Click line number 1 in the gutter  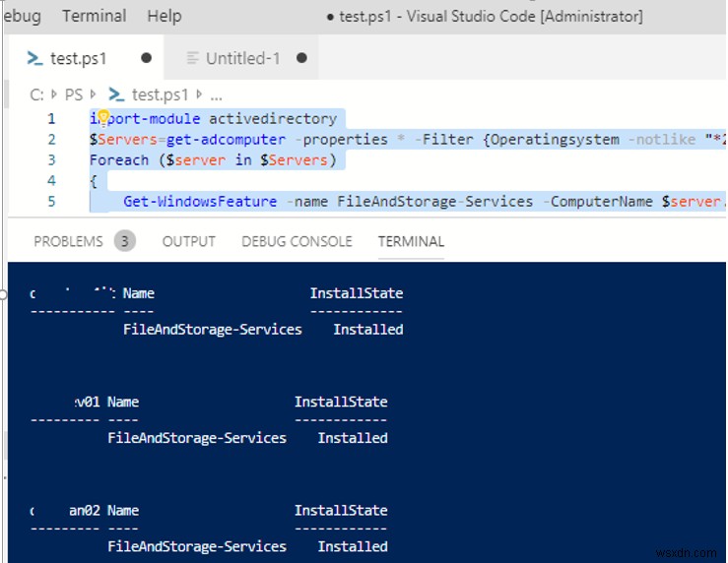51,119
